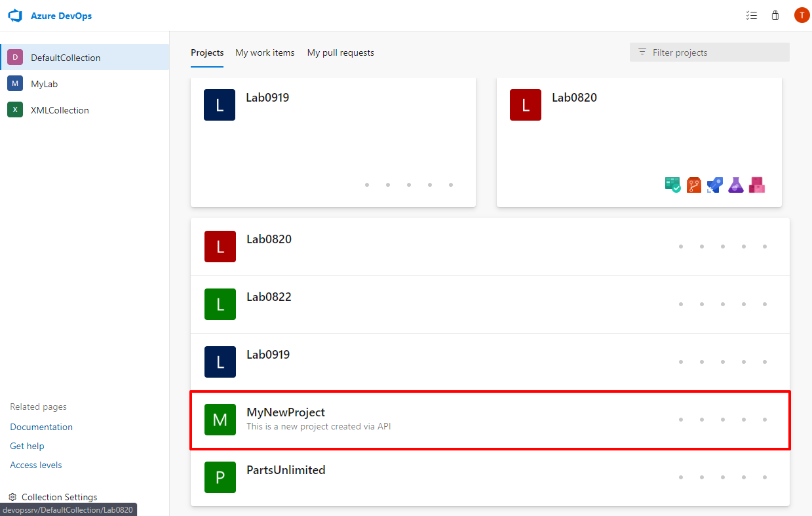Switch to My pull requests tab
This screenshot has width=812, height=516.
340,52
